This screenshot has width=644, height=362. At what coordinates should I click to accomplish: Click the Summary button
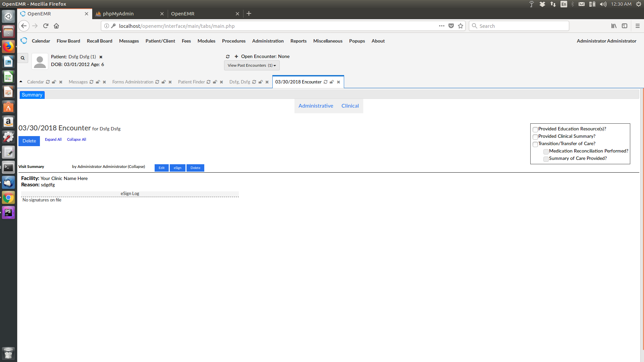[32, 95]
